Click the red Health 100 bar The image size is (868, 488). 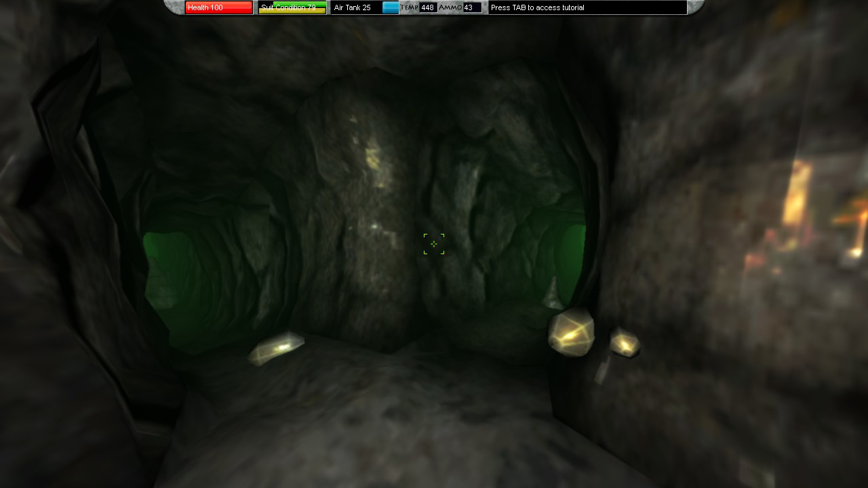[x=218, y=7]
